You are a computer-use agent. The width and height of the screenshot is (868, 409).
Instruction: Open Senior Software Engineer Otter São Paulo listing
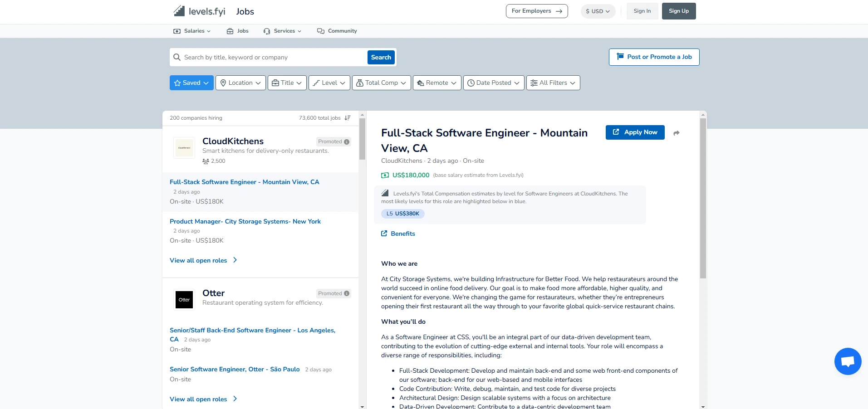coord(235,369)
